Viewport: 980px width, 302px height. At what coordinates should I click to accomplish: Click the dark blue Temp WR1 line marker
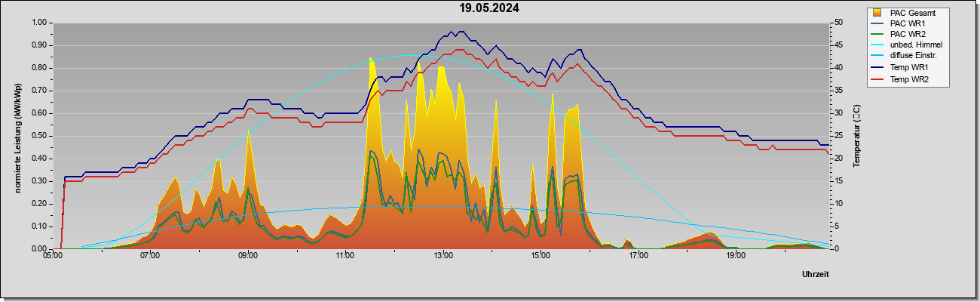coord(877,67)
